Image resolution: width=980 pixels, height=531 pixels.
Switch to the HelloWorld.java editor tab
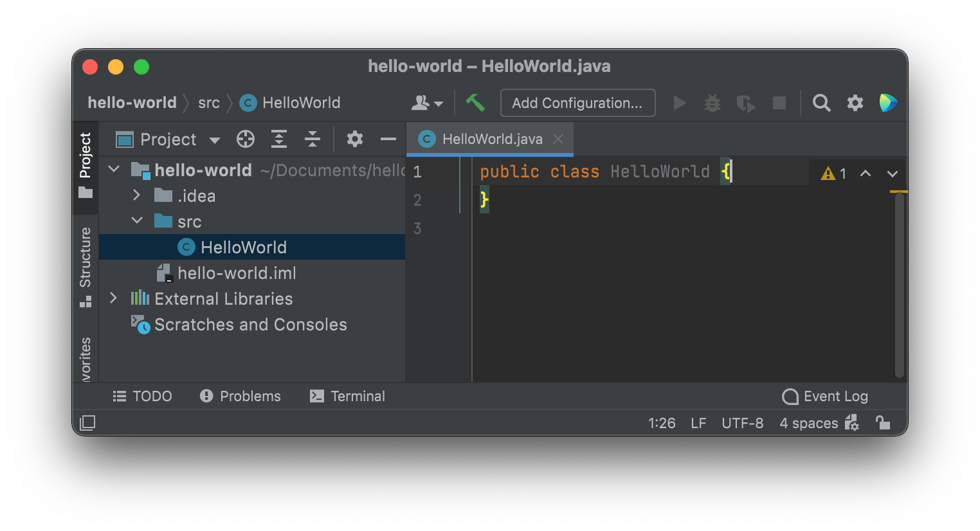[x=489, y=139]
